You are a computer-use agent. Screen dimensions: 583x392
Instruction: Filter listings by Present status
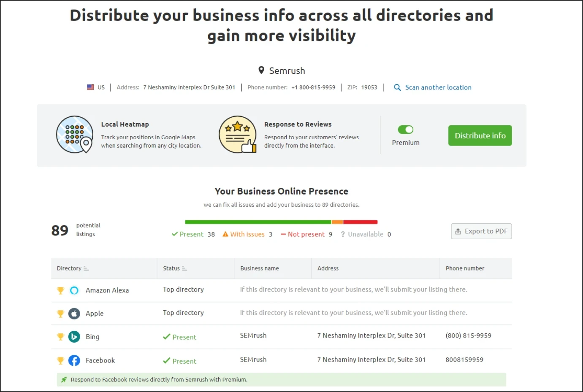click(x=191, y=234)
